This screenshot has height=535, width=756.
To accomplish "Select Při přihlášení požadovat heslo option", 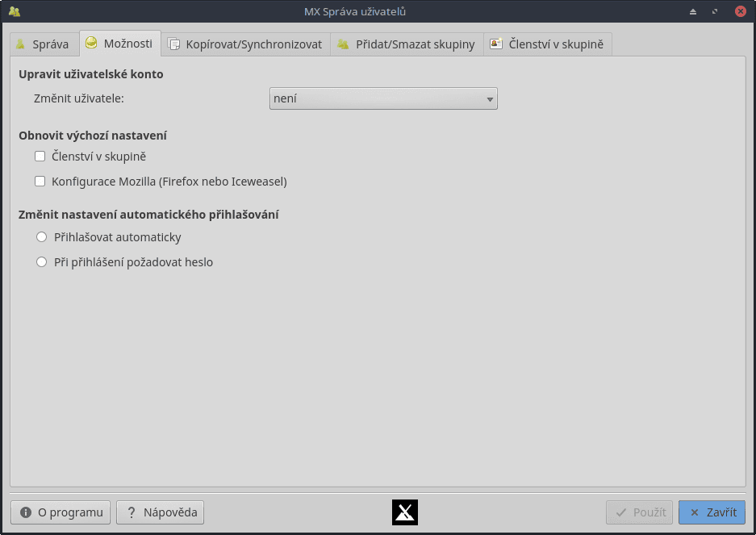I will pyautogui.click(x=41, y=261).
